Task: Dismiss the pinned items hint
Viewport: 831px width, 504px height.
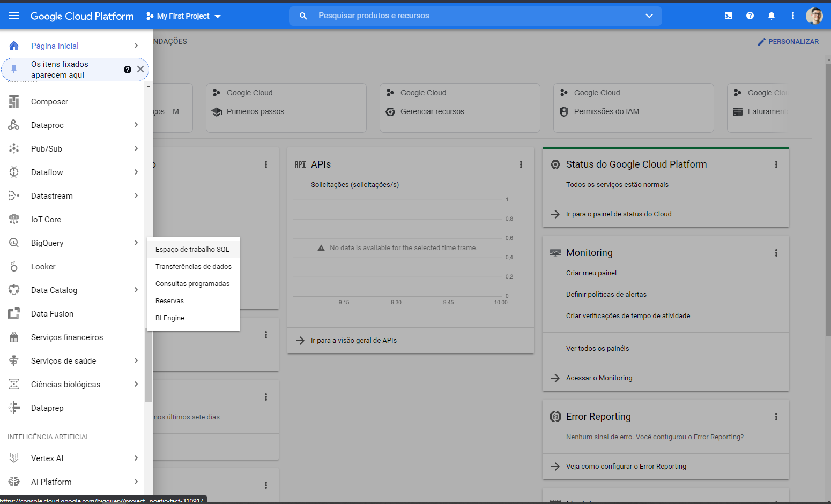Action: tap(140, 69)
